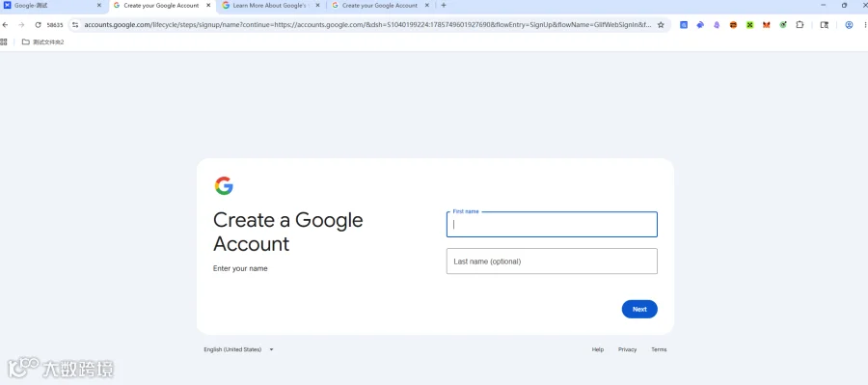Open the apps grid in bookmarks bar
The image size is (868, 385).
click(x=4, y=42)
